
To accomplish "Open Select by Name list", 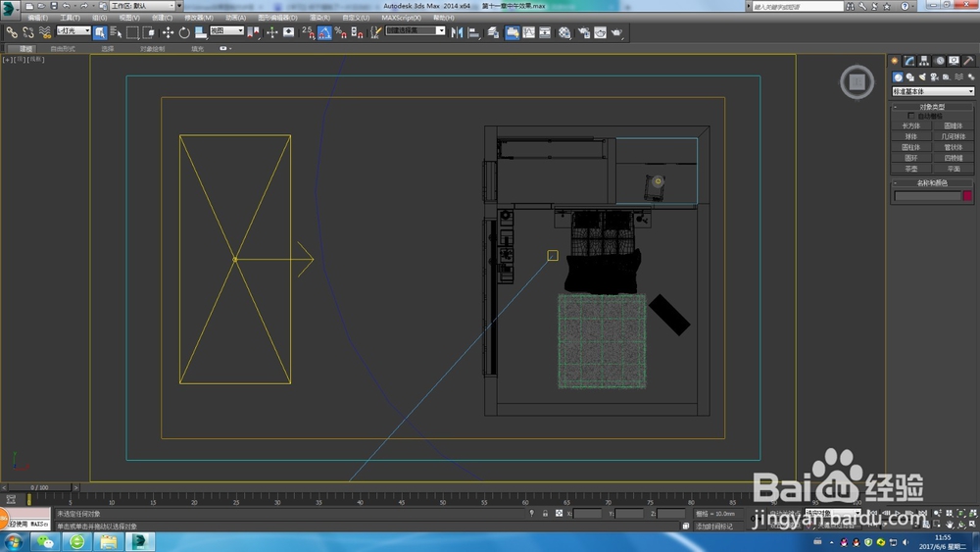I will pos(116,32).
